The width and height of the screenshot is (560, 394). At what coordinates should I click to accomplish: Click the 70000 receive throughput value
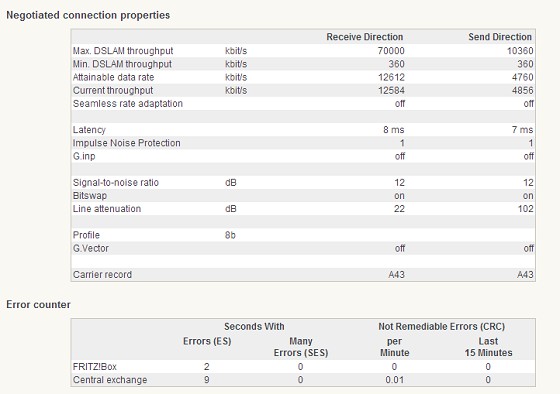pyautogui.click(x=391, y=51)
